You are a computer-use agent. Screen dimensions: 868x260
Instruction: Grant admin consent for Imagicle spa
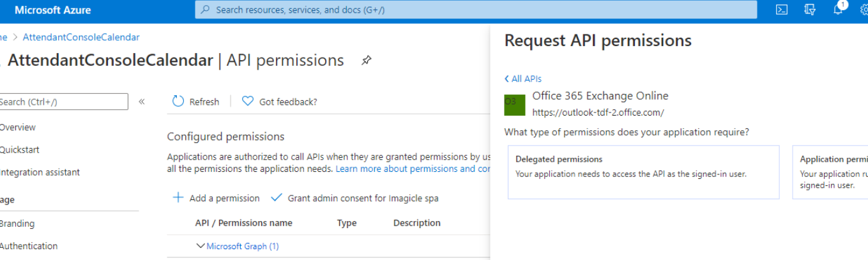click(x=355, y=198)
